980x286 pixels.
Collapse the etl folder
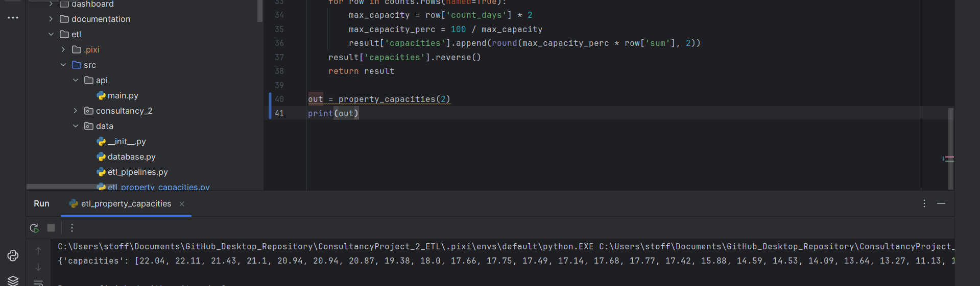(51, 34)
